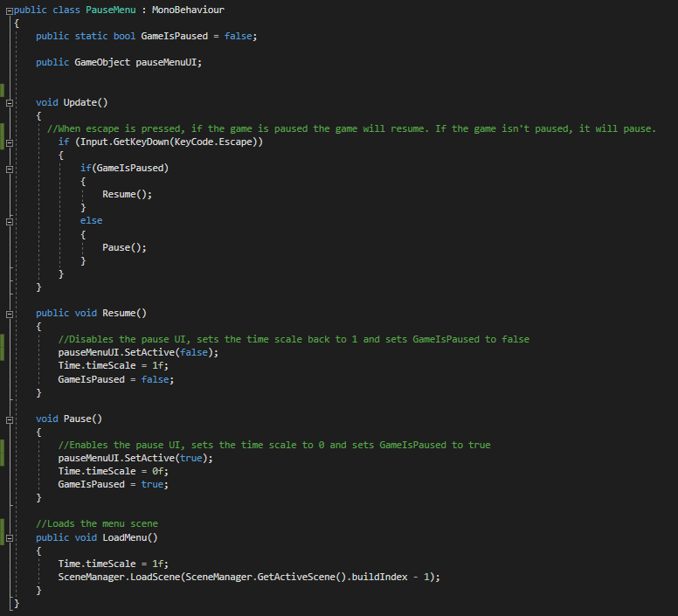Click pauseMenuUI.SetActive(false) line
Viewport: 678px width, 616px height.
tap(138, 352)
